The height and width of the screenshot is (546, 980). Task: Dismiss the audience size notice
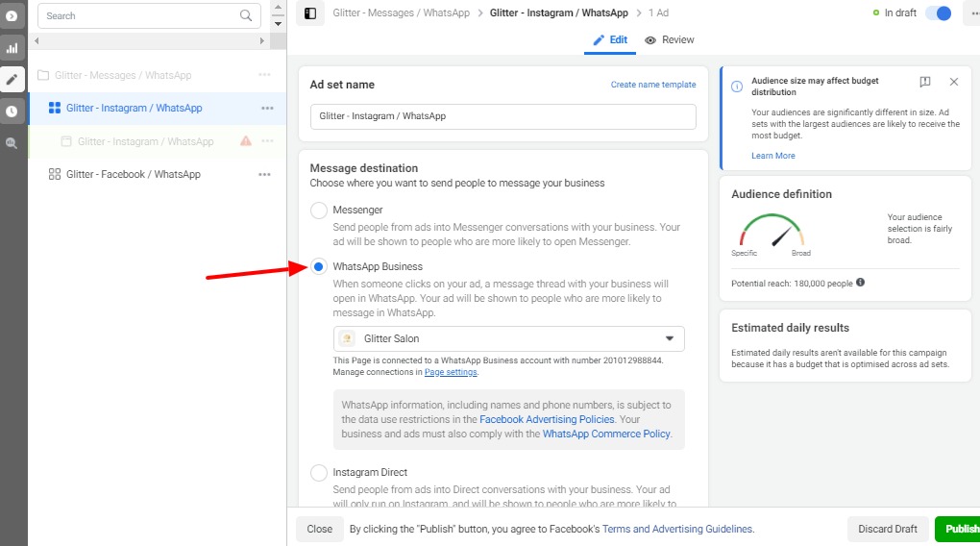pos(954,82)
